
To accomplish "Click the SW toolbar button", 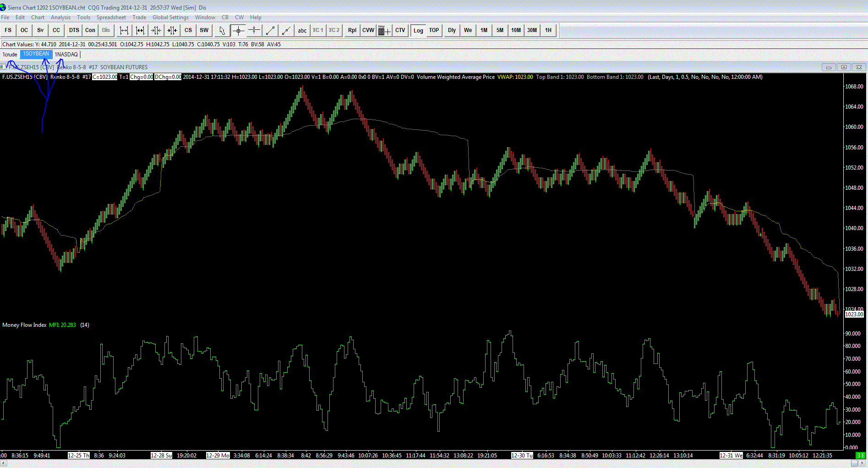I will click(x=204, y=30).
